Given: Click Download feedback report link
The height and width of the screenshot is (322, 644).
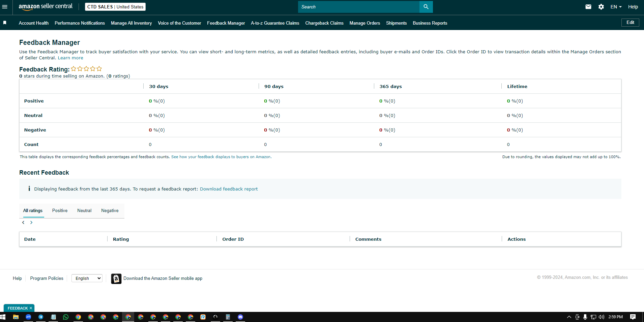Looking at the screenshot, I should tap(229, 189).
